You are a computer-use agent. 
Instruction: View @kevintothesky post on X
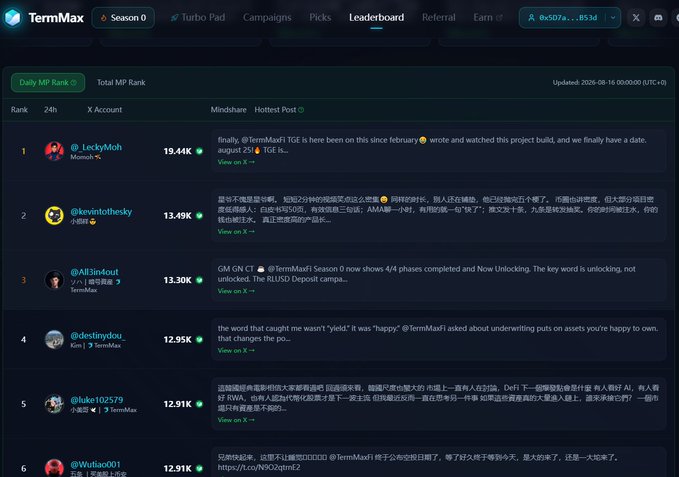tap(236, 232)
